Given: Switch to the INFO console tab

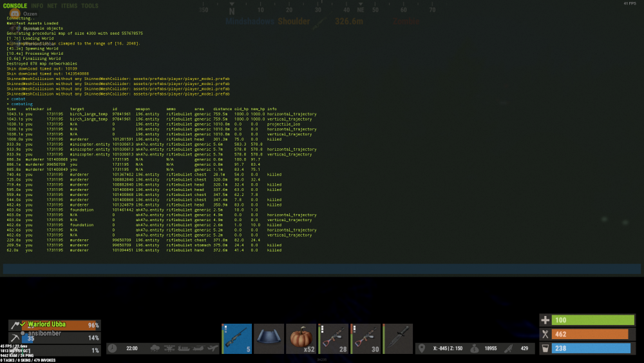Looking at the screenshot, I should [37, 6].
